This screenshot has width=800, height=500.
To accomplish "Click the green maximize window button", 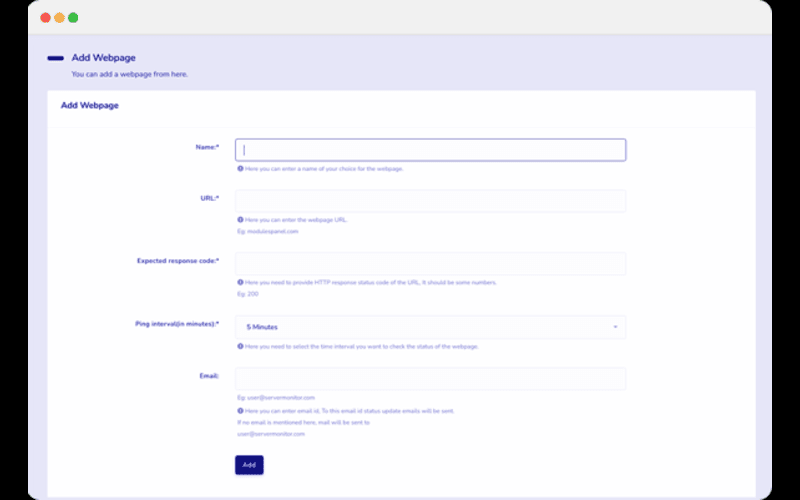I will click(x=73, y=18).
